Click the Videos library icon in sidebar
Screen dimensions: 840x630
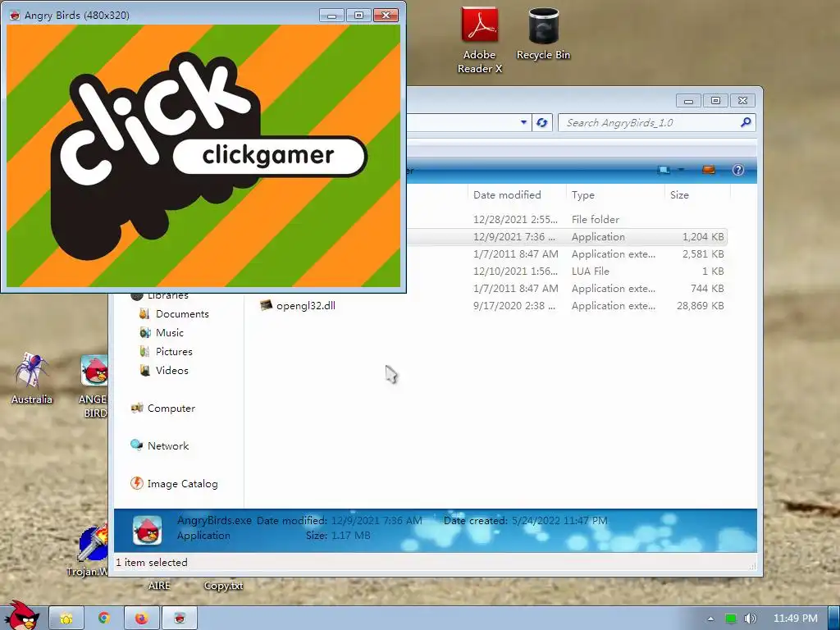144,370
